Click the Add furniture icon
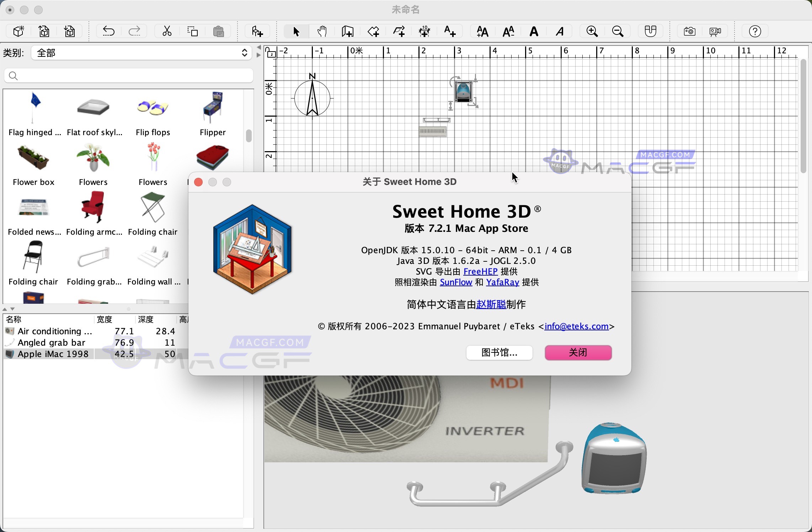Image resolution: width=812 pixels, height=532 pixels. [x=257, y=31]
